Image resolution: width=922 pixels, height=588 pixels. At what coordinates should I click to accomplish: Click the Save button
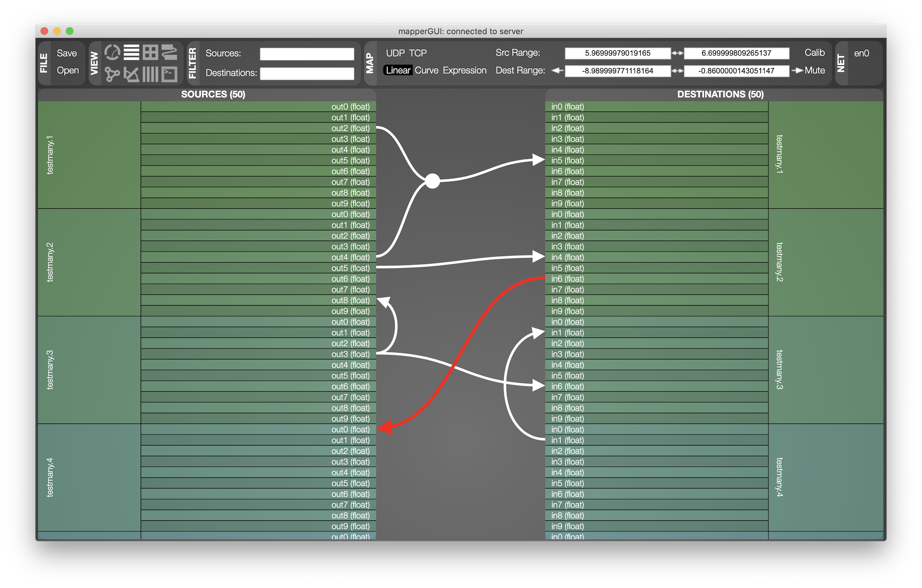pos(66,53)
